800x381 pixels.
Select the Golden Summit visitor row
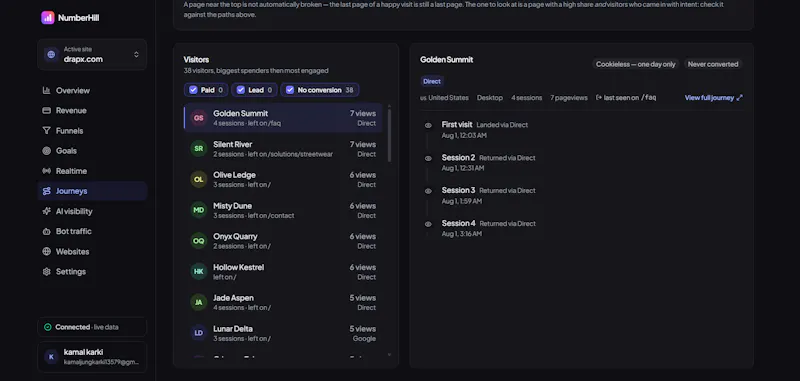(x=283, y=118)
